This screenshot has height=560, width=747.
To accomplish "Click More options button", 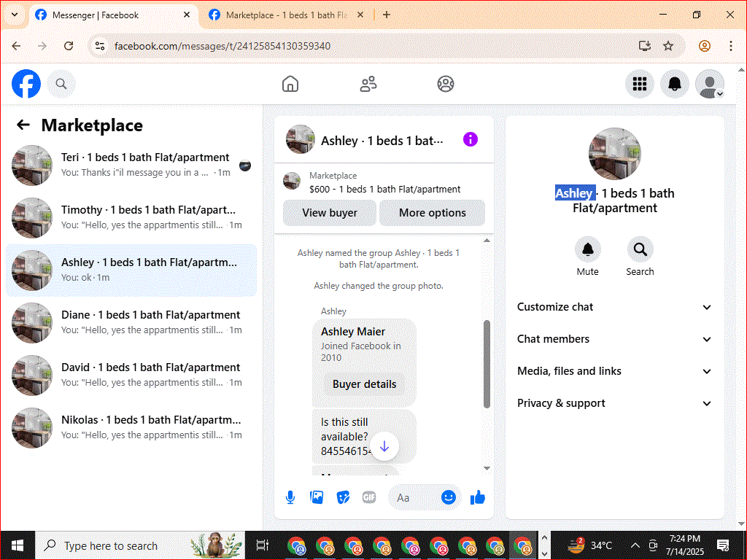I will [433, 213].
